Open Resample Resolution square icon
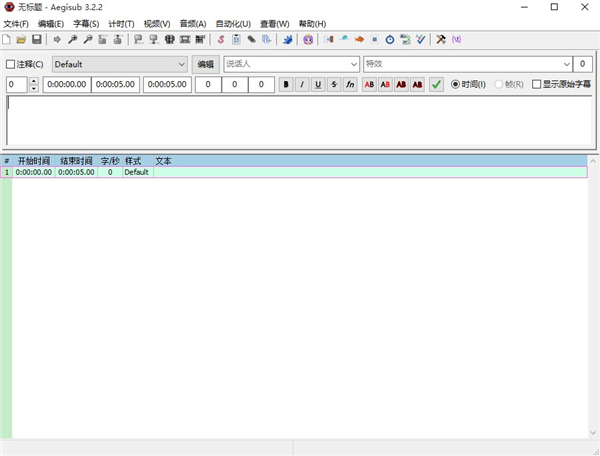This screenshot has width=600, height=456. [x=375, y=39]
